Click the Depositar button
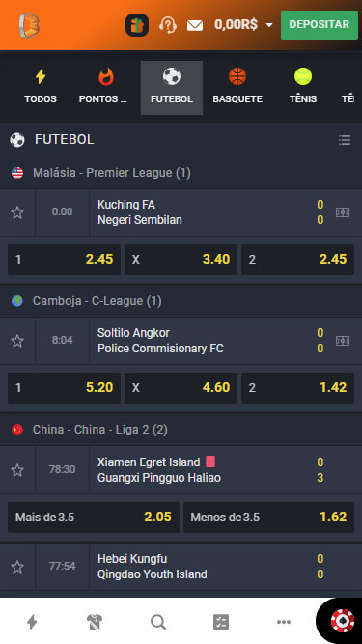The image size is (362, 644). [x=320, y=25]
